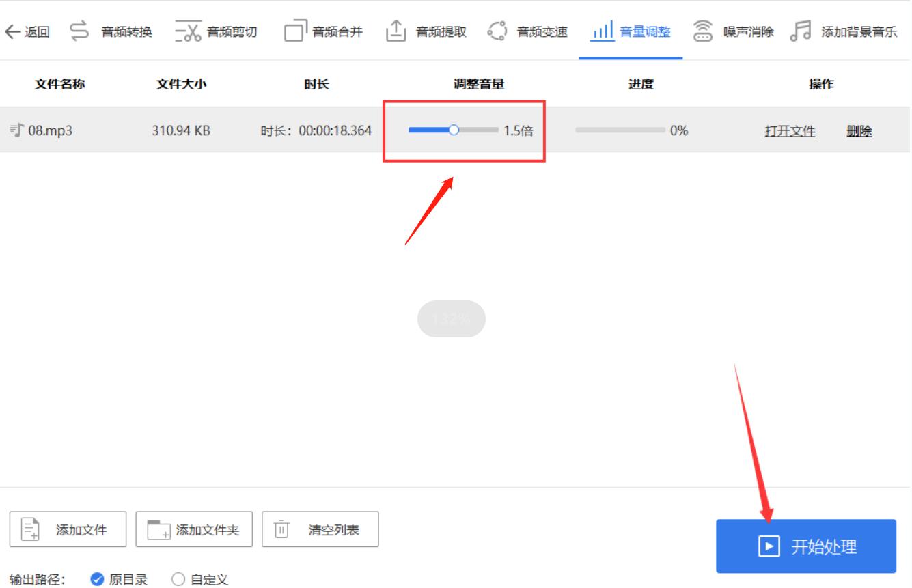Adjust the 1.5倍 volume slider handle

click(455, 129)
